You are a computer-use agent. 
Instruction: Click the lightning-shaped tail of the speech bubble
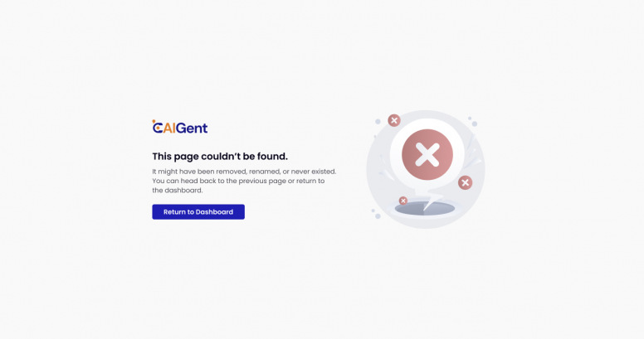(x=428, y=200)
